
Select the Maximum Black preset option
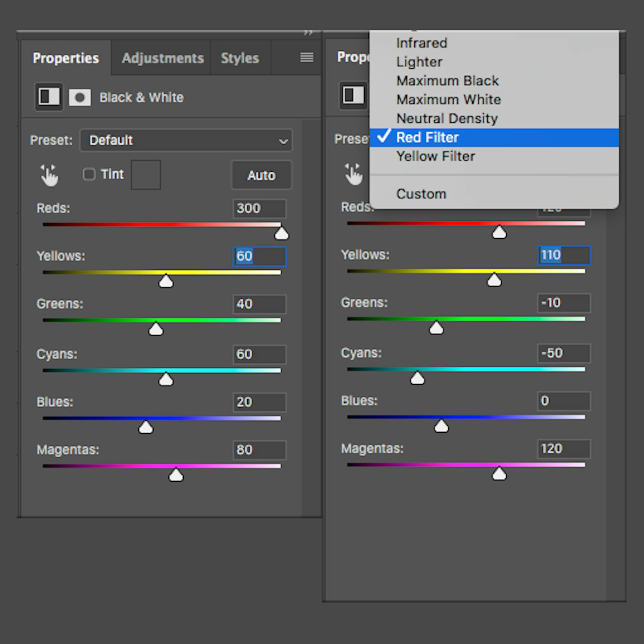447,80
